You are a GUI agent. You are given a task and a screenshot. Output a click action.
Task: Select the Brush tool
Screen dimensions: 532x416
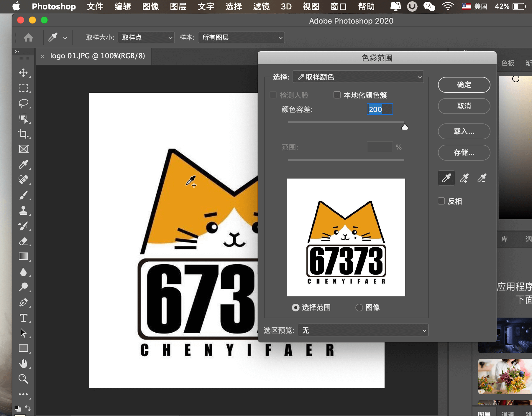click(23, 195)
